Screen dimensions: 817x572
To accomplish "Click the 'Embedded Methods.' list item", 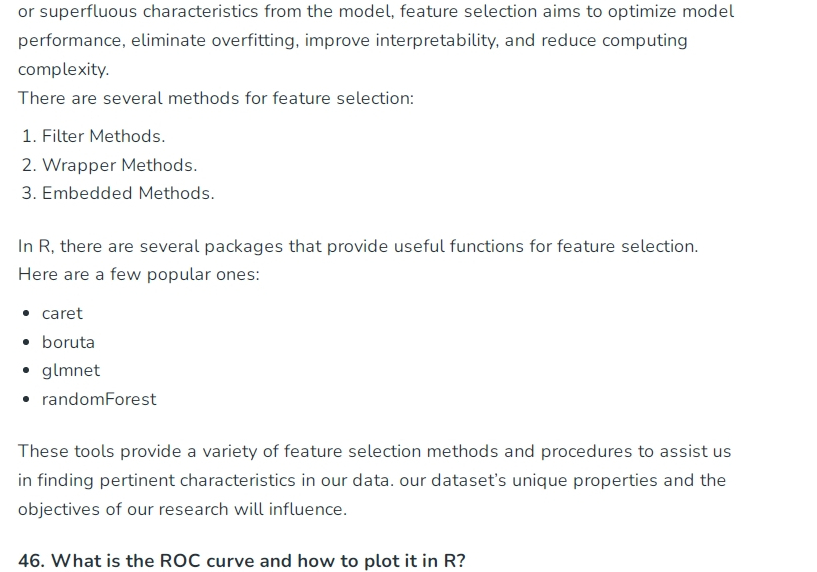I will click(128, 193).
